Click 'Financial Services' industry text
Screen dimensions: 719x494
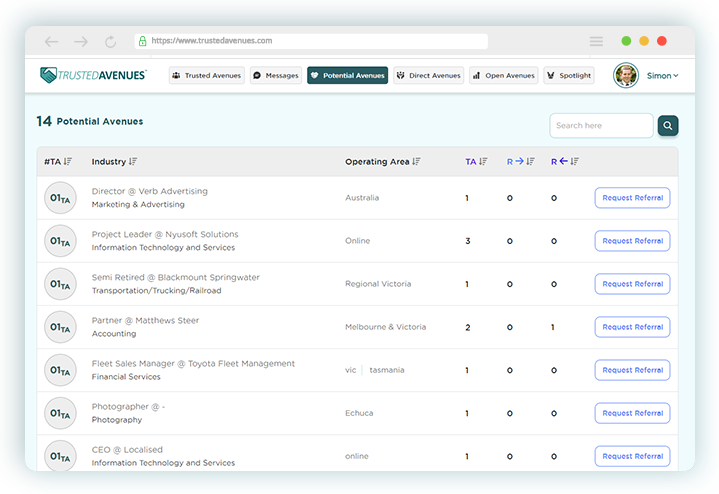[126, 377]
